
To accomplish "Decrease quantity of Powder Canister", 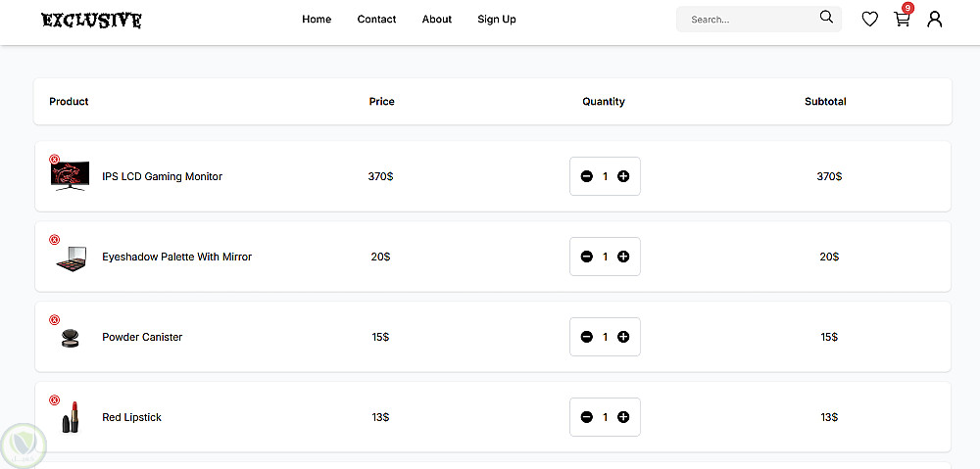I will (586, 337).
